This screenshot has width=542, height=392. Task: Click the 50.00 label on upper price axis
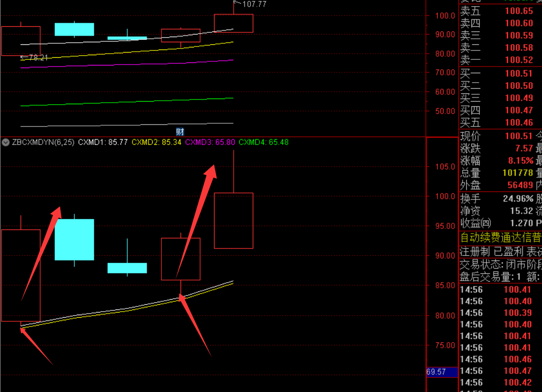tap(445, 111)
